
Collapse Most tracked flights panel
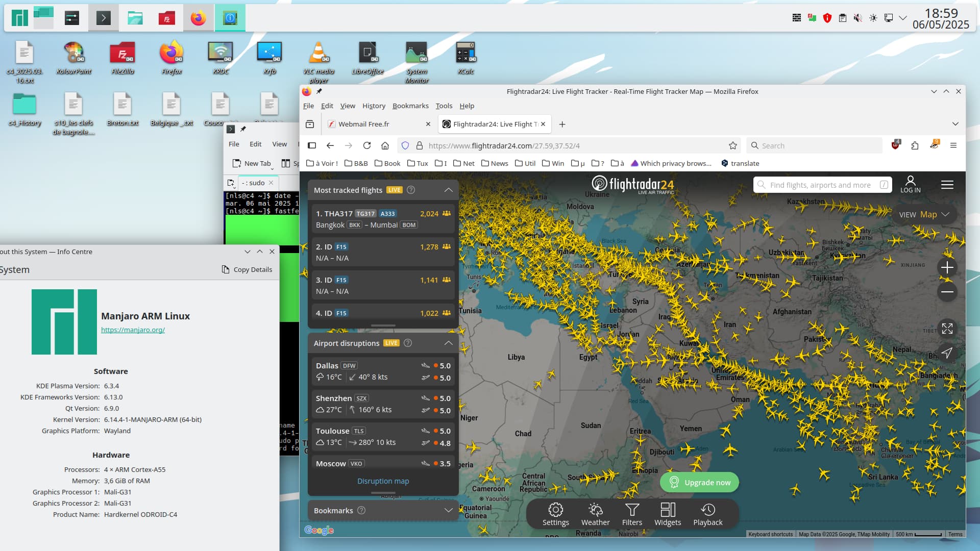point(448,190)
